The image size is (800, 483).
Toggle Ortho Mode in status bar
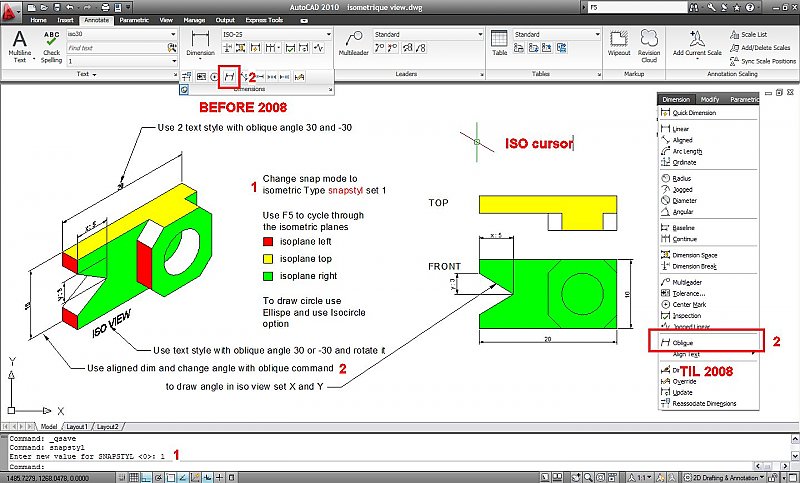[146, 477]
